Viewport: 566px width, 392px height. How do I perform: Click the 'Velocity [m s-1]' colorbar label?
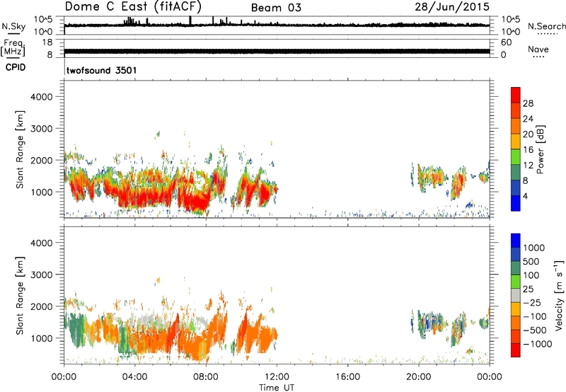click(x=560, y=295)
